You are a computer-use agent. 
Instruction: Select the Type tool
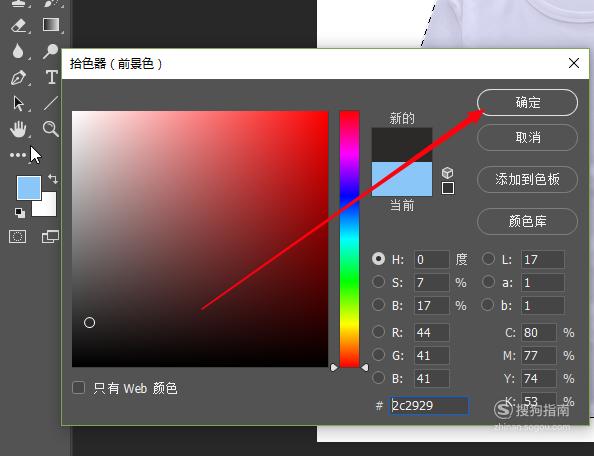click(52, 77)
